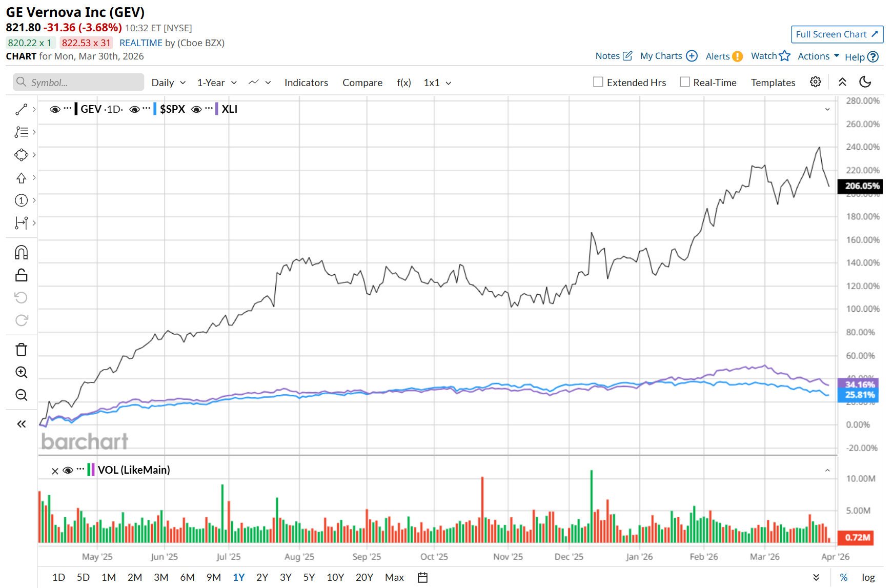Open the $SPX series options ellipsis

click(x=147, y=109)
